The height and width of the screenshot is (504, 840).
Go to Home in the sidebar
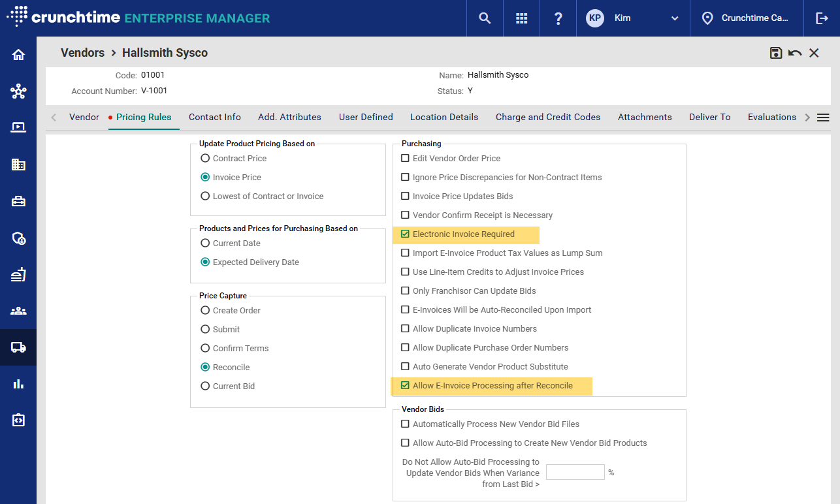tap(18, 55)
